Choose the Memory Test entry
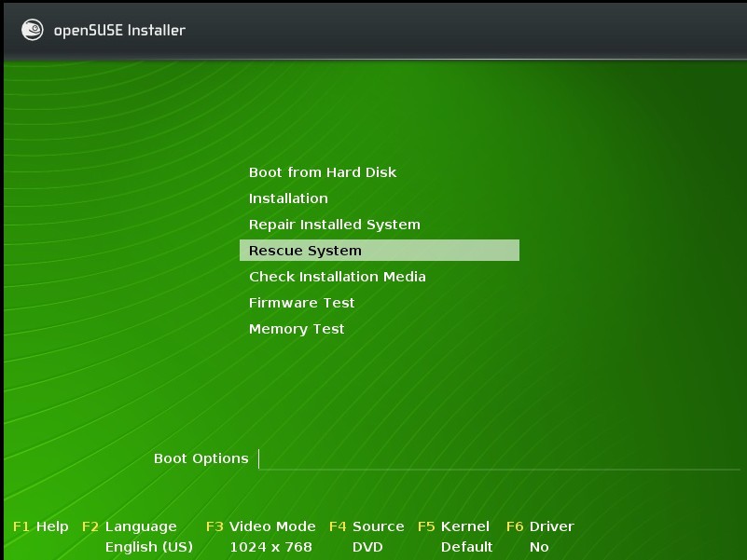Image resolution: width=747 pixels, height=560 pixels. pyautogui.click(x=297, y=329)
